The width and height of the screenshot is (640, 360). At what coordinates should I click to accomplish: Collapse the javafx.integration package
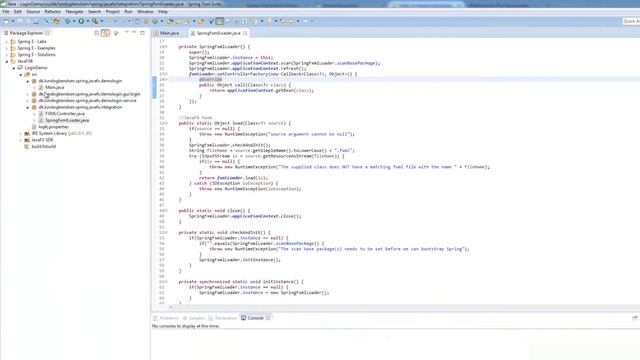(28, 107)
